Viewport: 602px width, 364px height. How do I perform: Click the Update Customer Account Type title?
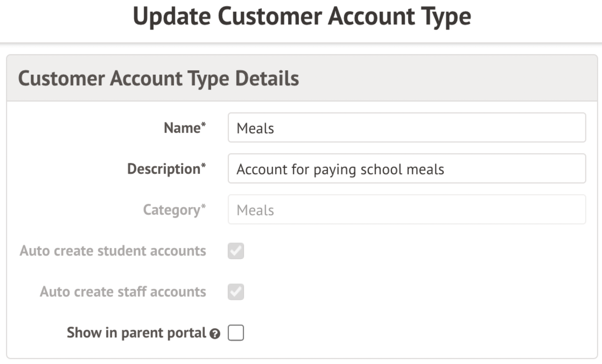pyautogui.click(x=302, y=17)
